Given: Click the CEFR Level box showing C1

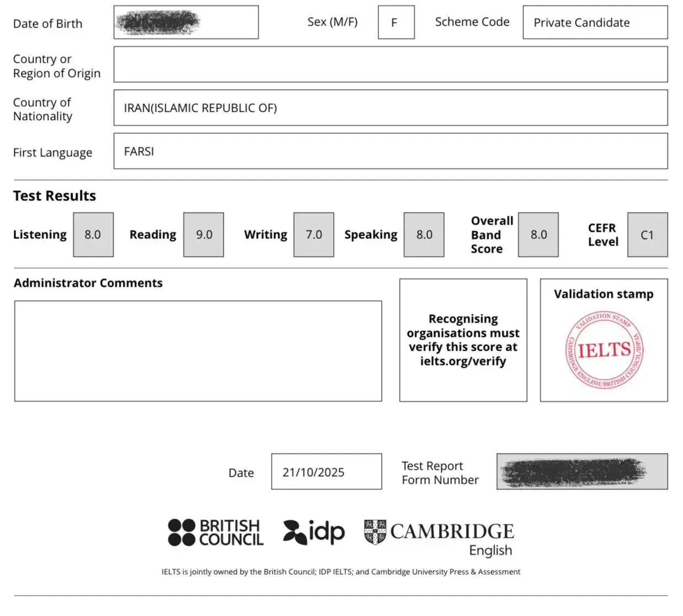Looking at the screenshot, I should pos(647,235).
